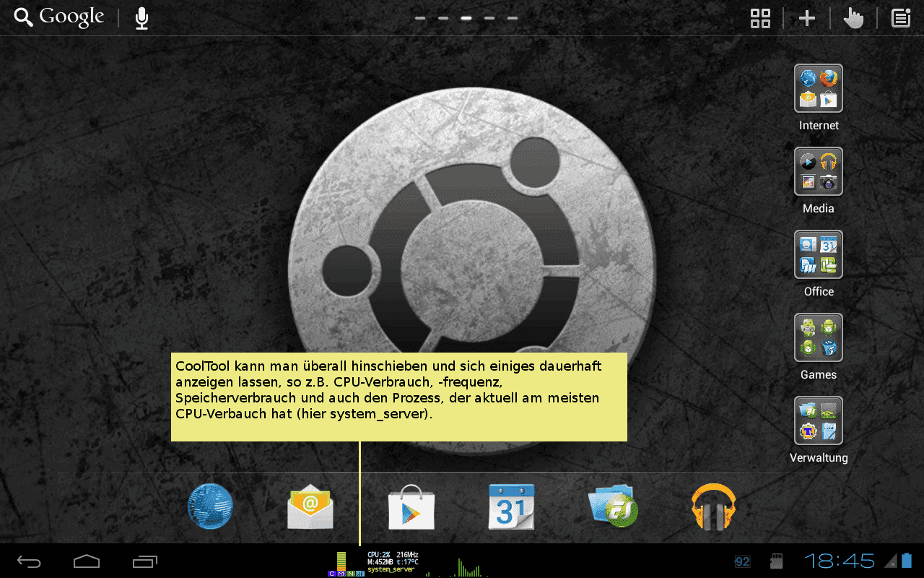Start voice search with microphone icon

click(141, 18)
